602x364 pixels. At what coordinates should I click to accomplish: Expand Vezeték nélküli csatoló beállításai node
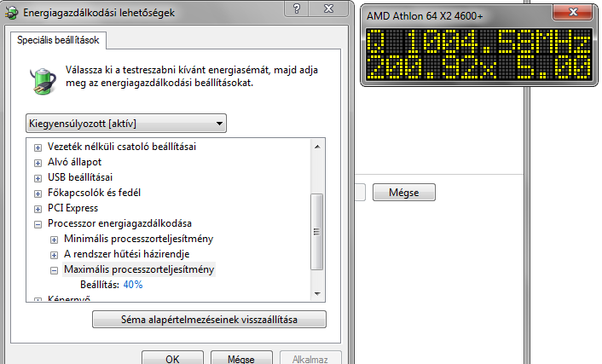pyautogui.click(x=38, y=147)
